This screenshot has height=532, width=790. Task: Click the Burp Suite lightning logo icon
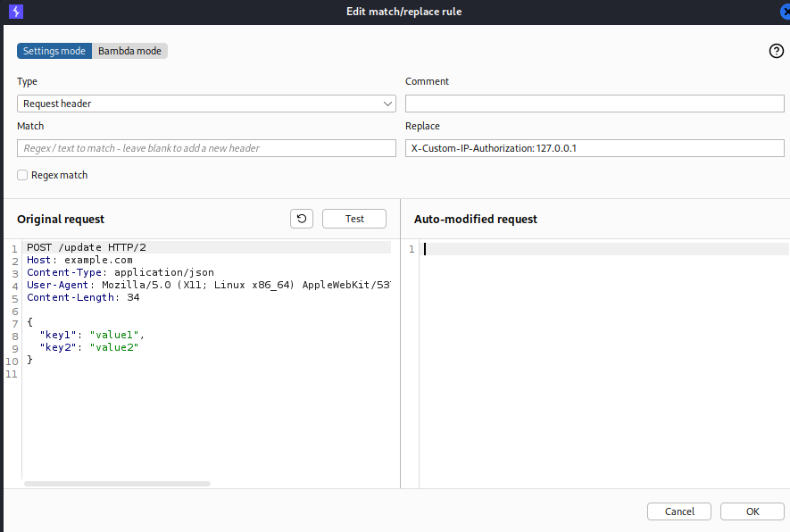click(15, 12)
